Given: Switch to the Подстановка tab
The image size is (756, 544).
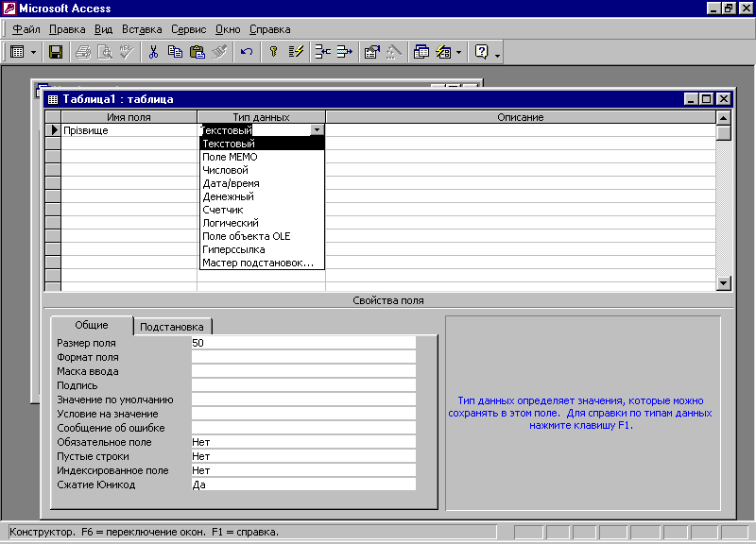Looking at the screenshot, I should 172,327.
